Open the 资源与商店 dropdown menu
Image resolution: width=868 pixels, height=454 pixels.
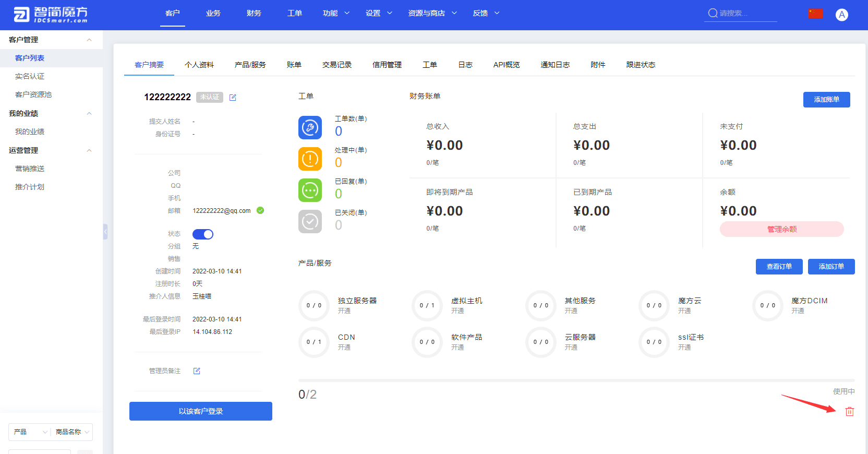(x=432, y=13)
